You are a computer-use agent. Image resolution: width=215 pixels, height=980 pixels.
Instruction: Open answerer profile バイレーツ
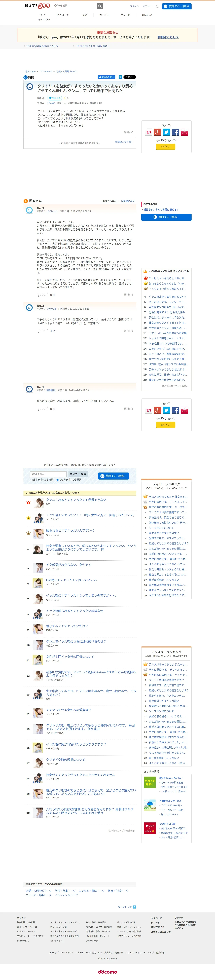(52, 211)
